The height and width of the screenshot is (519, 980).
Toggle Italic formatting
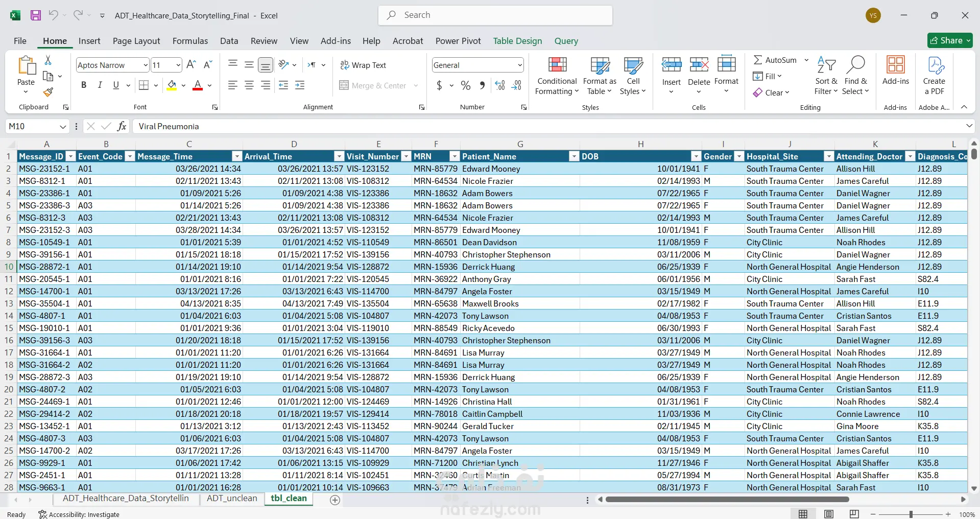coord(100,85)
